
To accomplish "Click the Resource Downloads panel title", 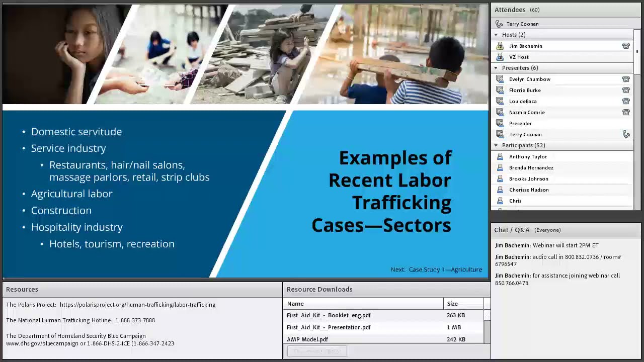I will pyautogui.click(x=319, y=289).
